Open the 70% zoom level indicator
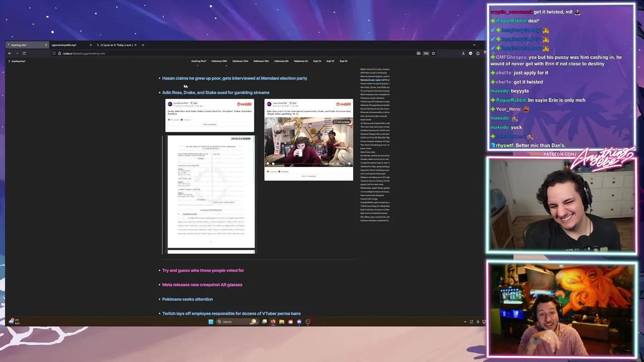 426,53
